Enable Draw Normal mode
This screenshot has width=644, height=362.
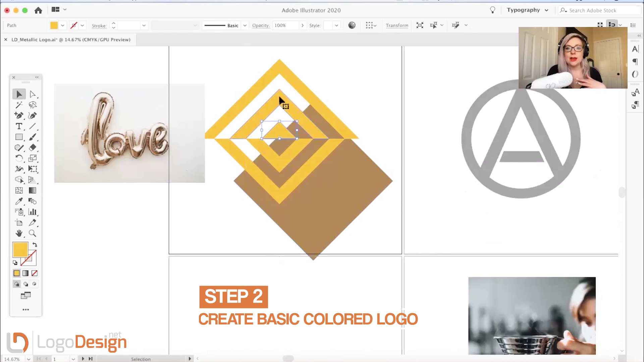coord(16,284)
